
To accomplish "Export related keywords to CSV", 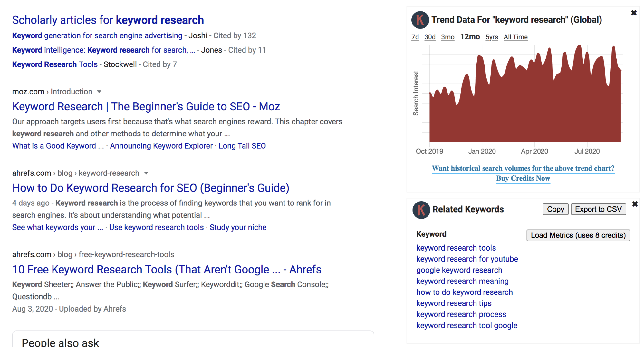I will tap(598, 209).
